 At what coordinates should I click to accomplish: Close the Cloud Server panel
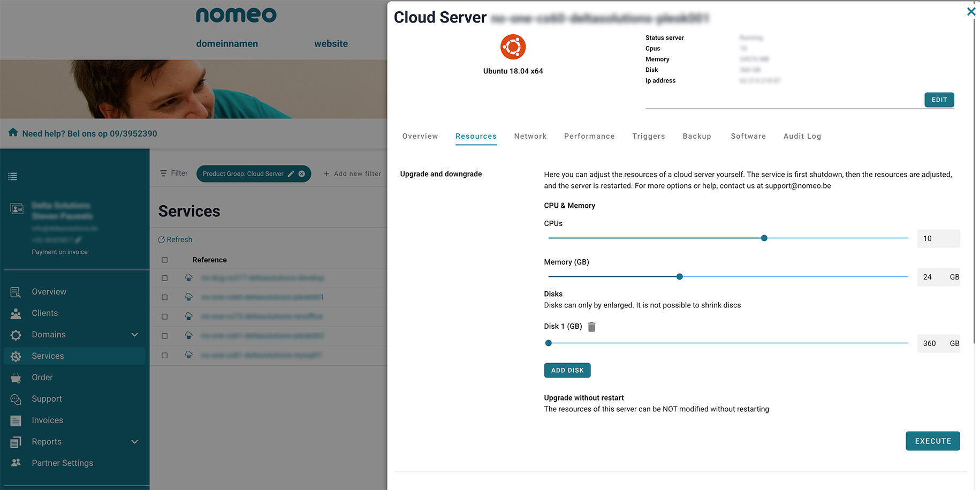pos(971,11)
